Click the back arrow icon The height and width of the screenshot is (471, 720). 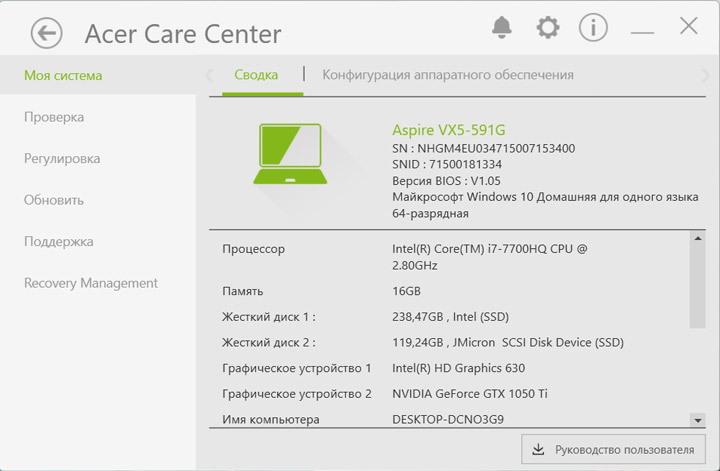46,33
